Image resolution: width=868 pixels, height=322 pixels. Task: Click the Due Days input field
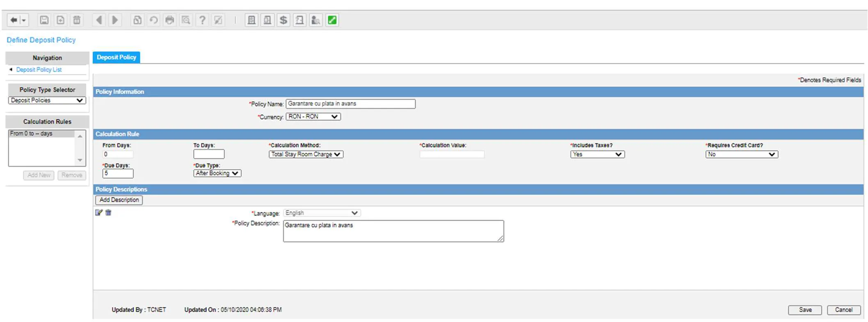click(x=118, y=173)
